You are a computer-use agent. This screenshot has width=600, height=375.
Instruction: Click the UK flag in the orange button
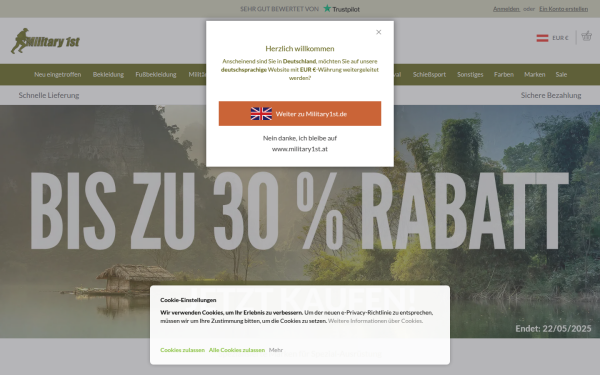[x=261, y=114]
